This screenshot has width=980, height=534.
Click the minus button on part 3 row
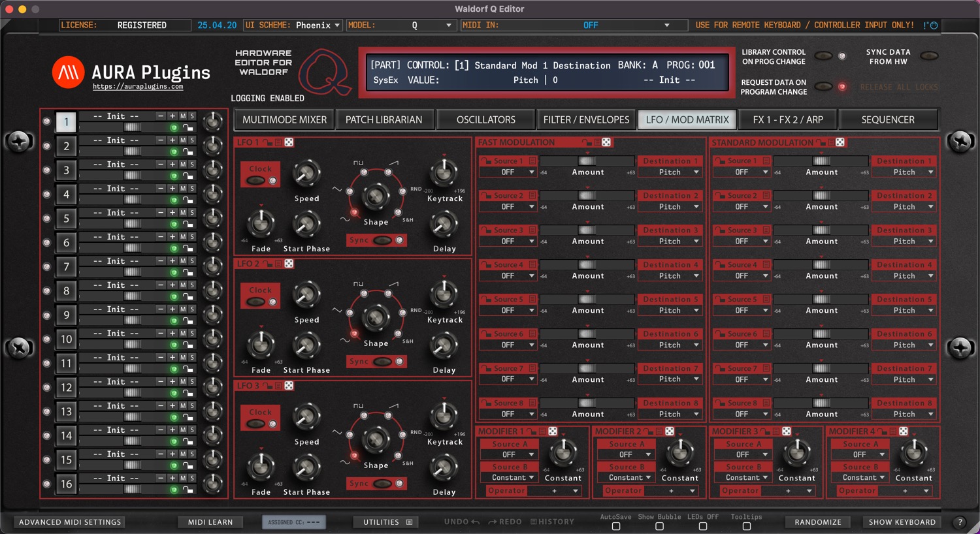[x=161, y=165]
